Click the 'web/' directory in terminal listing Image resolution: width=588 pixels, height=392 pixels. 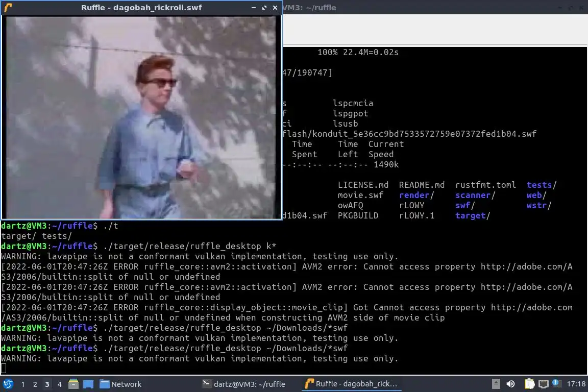(536, 195)
